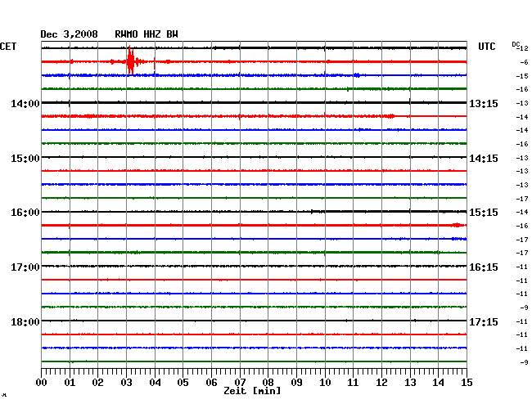Click minute label "15" on time axis
The image size is (532, 404).
point(467,382)
